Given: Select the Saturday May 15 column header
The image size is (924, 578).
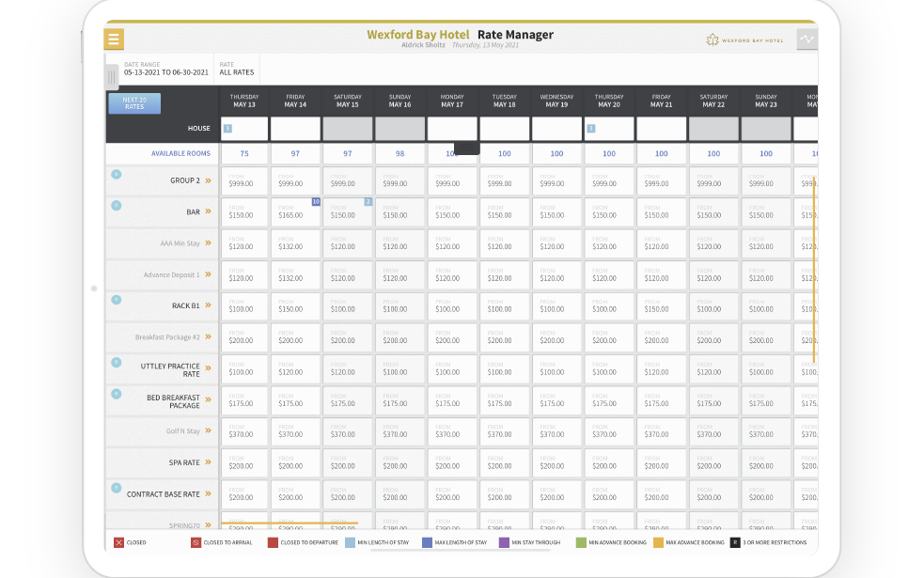Looking at the screenshot, I should pyautogui.click(x=348, y=101).
